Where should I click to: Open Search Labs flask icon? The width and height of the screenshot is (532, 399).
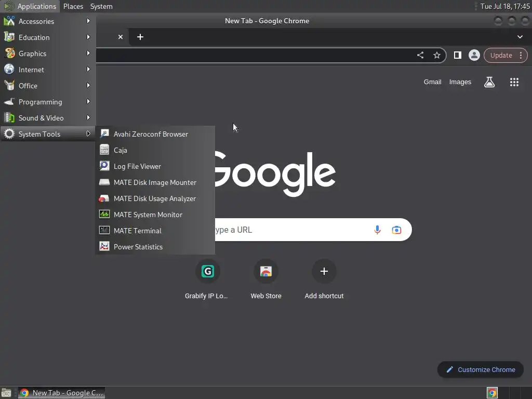pos(489,82)
